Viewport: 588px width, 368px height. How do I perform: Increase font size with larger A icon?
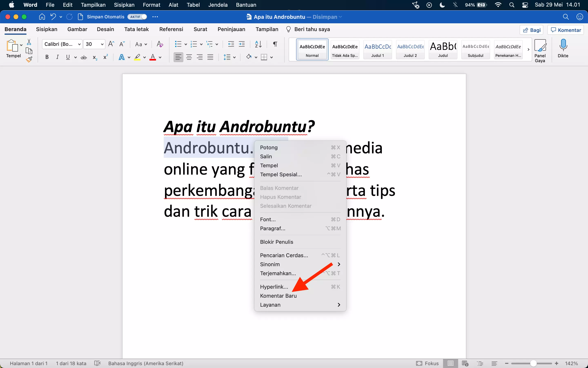point(111,44)
